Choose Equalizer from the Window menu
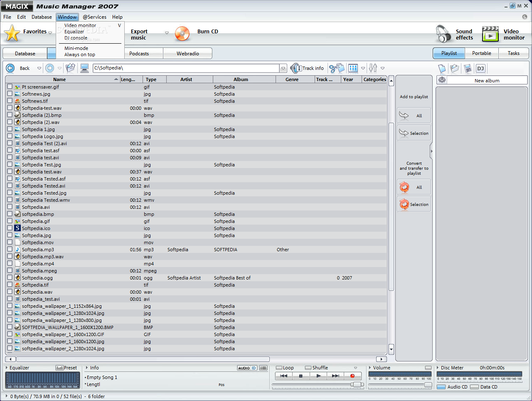The height and width of the screenshot is (401, 532). 74,32
